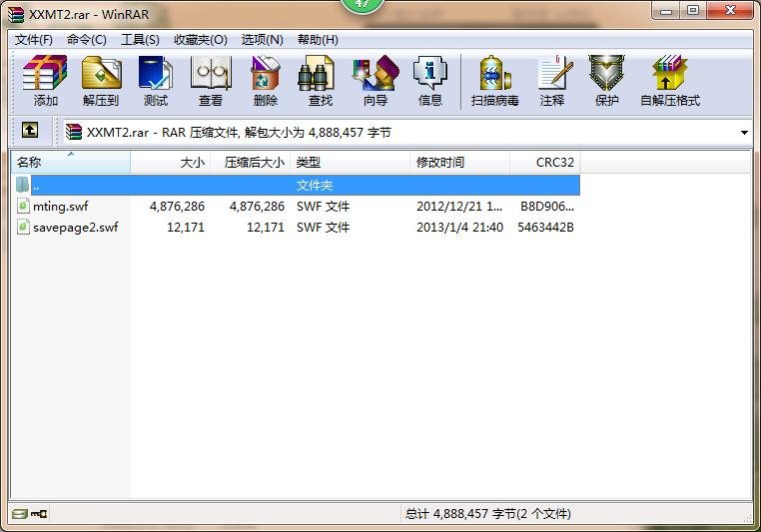Open the 收藏夹(O) menu
Screen dimensions: 761x532
click(x=200, y=39)
